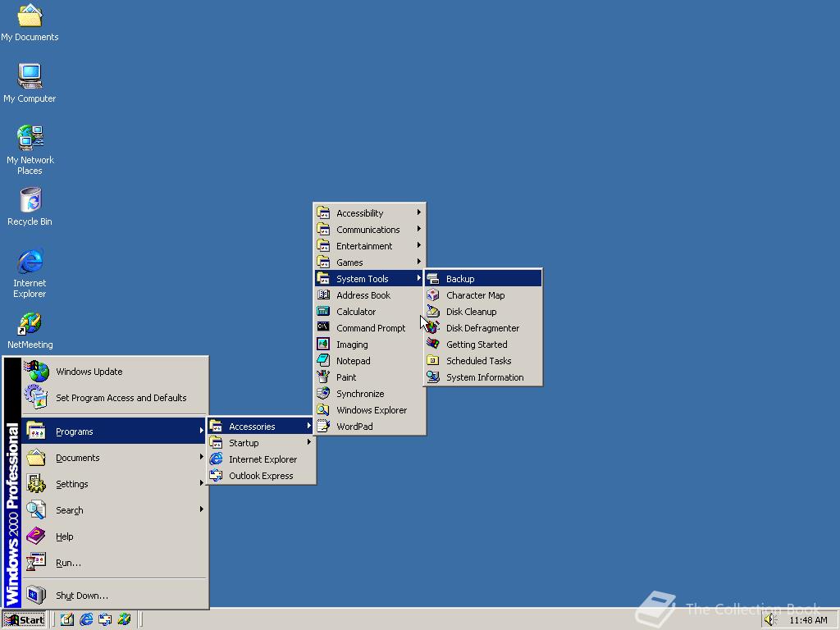Select the Programs menu entry
The height and width of the screenshot is (630, 840).
tap(115, 431)
